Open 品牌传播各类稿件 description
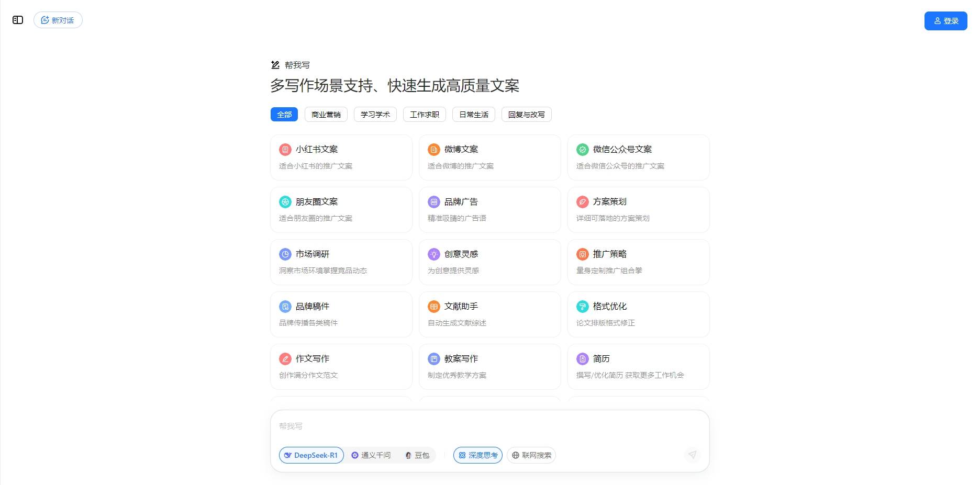Viewport: 980px width, 485px height. (x=308, y=323)
